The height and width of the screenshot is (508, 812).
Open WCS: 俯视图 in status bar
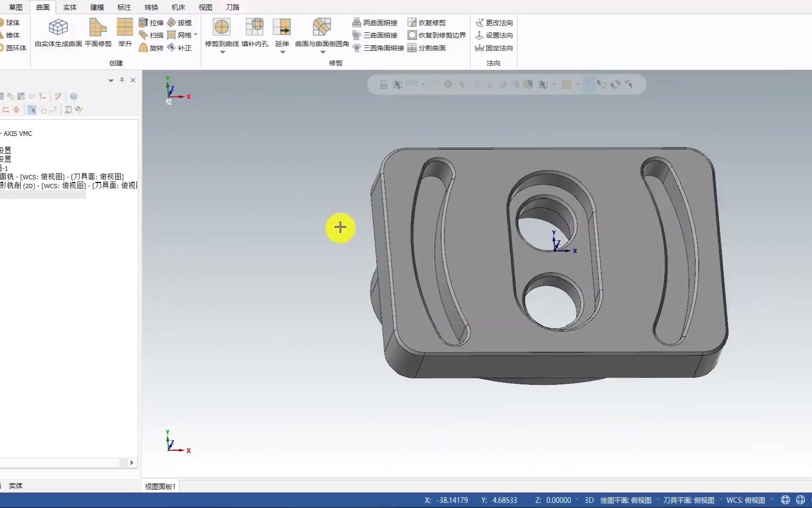(x=746, y=500)
